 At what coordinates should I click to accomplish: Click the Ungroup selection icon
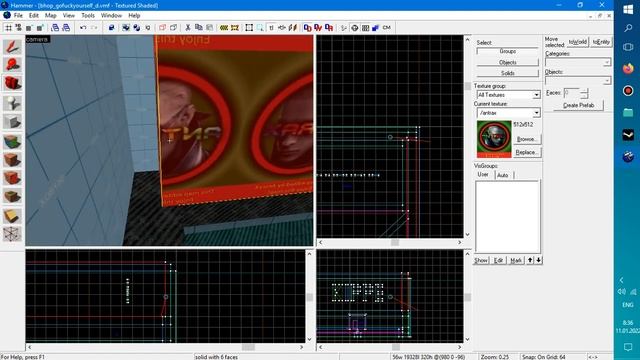(137, 28)
